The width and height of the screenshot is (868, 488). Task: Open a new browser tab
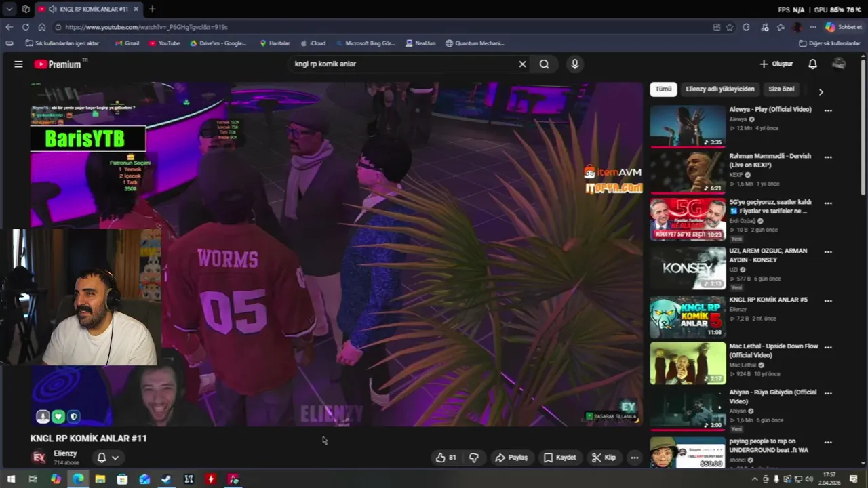click(152, 9)
